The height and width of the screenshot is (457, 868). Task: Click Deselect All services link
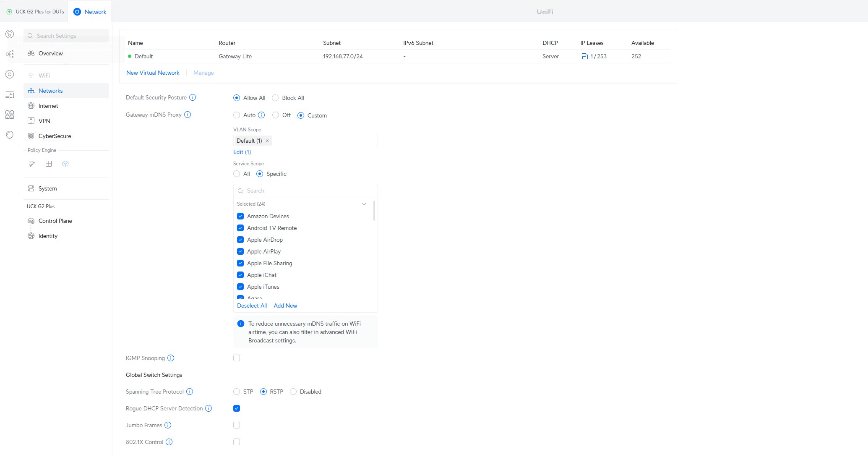point(252,306)
